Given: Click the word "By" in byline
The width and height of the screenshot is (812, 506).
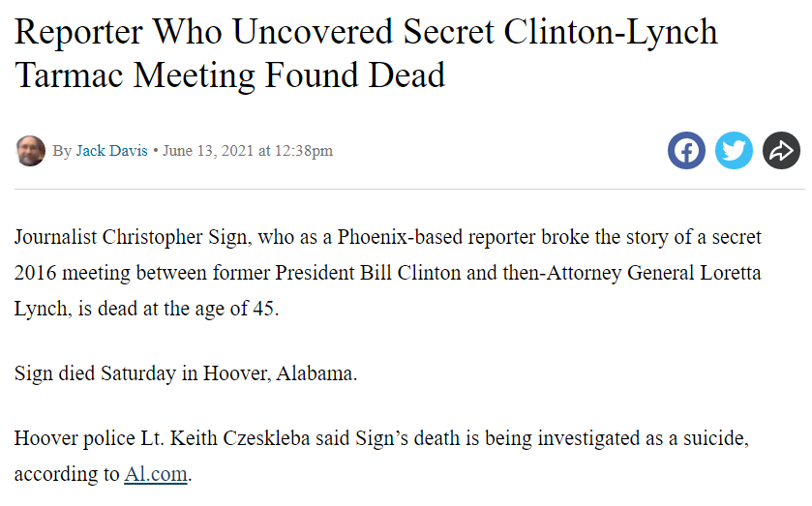Looking at the screenshot, I should (62, 151).
